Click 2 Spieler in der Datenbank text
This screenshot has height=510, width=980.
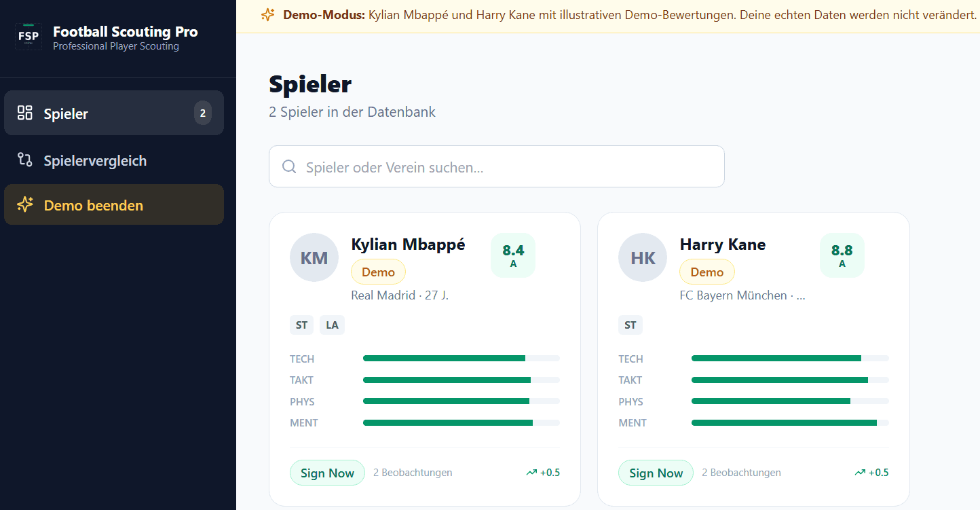(x=352, y=112)
